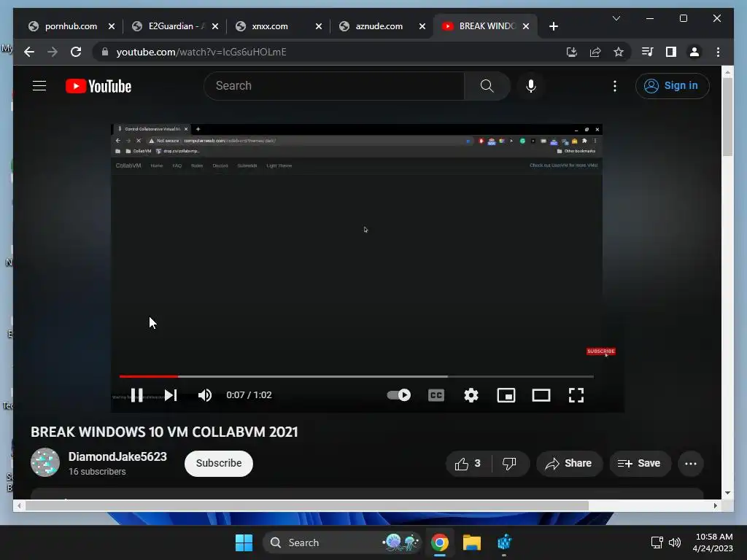Switch to the pornhub.com tab

[x=71, y=26]
